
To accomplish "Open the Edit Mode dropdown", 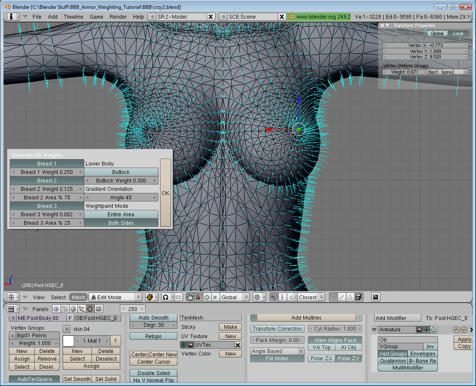I will [115, 297].
